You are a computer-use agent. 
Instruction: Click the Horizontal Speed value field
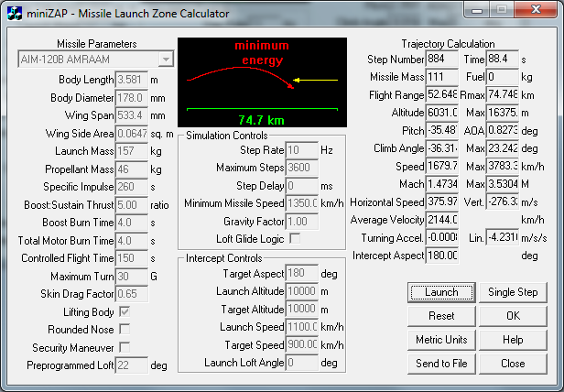(x=442, y=201)
